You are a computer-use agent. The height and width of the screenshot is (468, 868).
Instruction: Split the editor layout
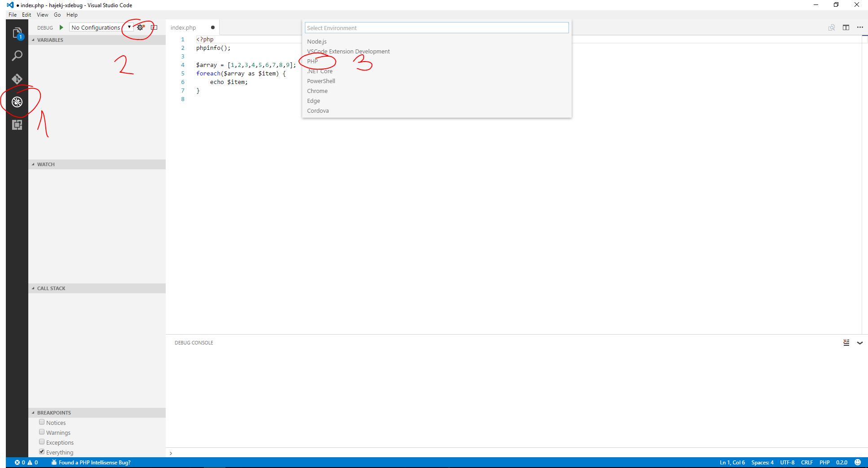[846, 27]
